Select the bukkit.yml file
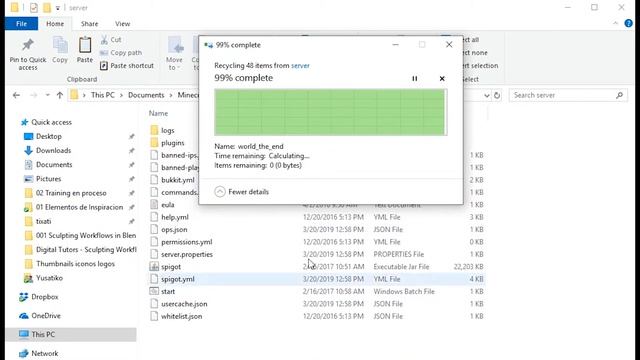This screenshot has width=640, height=360. tap(178, 180)
